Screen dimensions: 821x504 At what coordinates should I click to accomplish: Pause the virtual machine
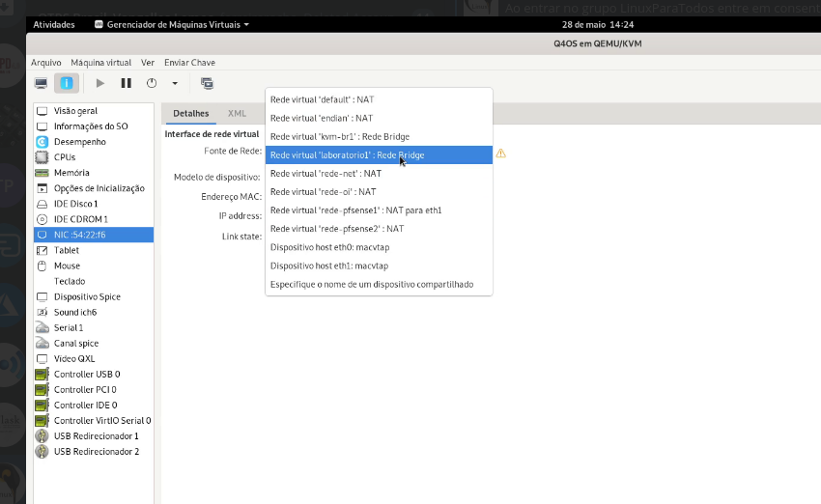click(126, 83)
